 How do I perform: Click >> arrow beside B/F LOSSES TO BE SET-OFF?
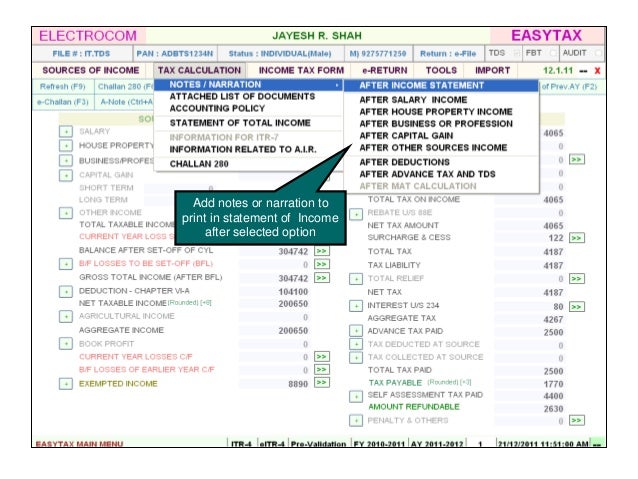[321, 264]
